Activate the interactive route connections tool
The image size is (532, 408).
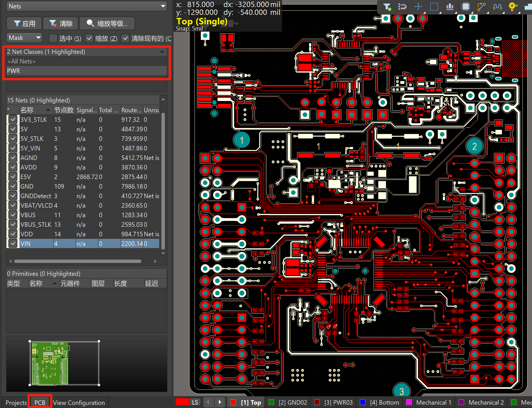pos(481,6)
